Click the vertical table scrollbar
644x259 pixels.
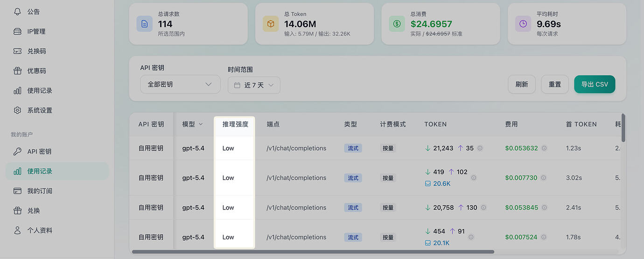point(623,128)
